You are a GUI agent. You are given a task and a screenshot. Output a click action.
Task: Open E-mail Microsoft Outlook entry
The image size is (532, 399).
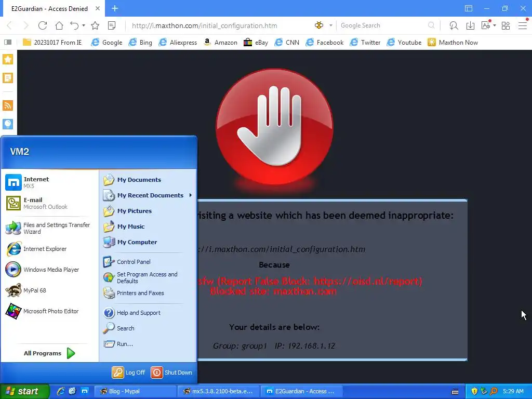click(50, 203)
